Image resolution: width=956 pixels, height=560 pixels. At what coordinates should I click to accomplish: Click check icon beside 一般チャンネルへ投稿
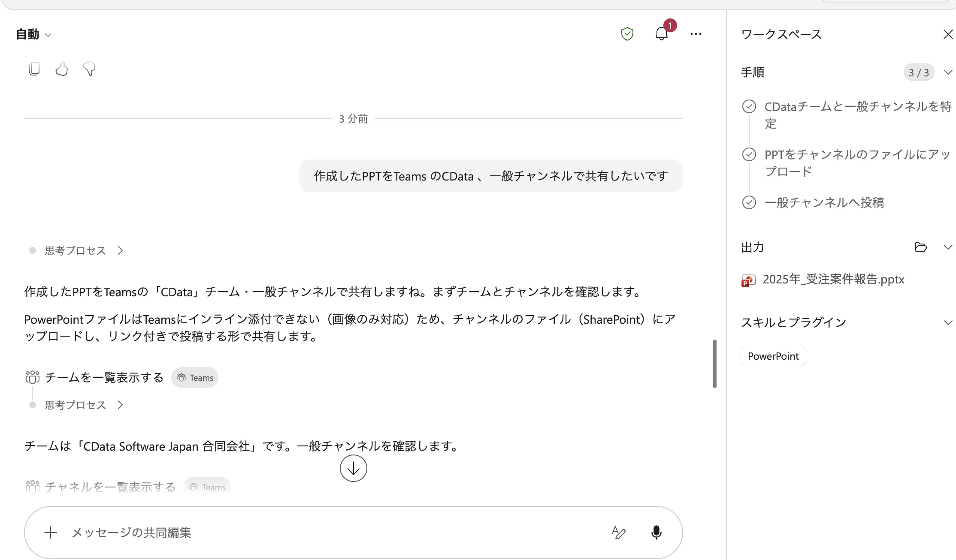[x=749, y=202]
